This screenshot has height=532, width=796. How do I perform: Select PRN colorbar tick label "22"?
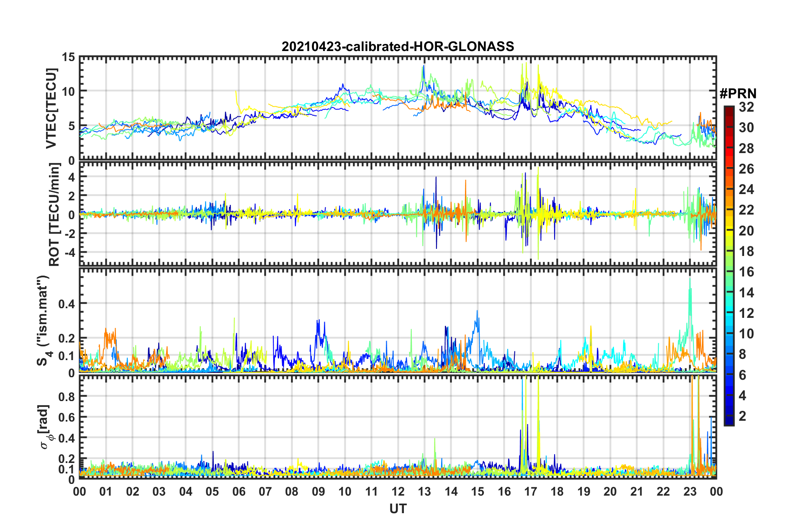(x=746, y=210)
